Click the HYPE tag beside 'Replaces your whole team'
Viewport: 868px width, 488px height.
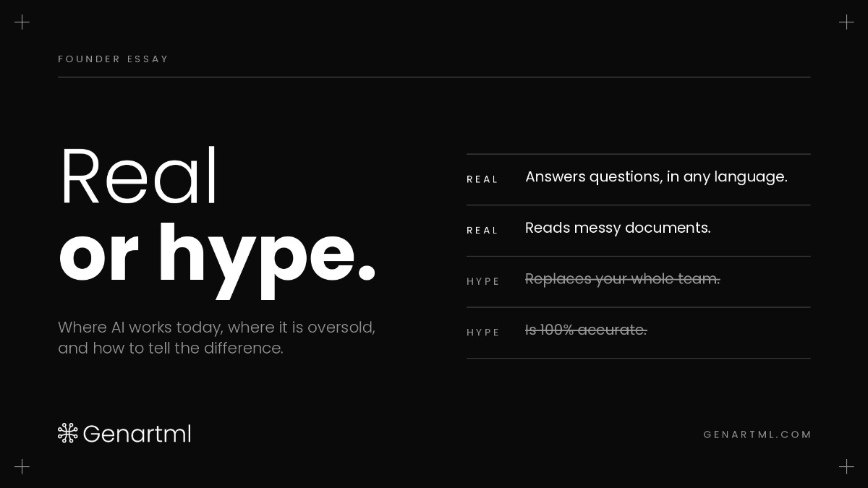(483, 281)
